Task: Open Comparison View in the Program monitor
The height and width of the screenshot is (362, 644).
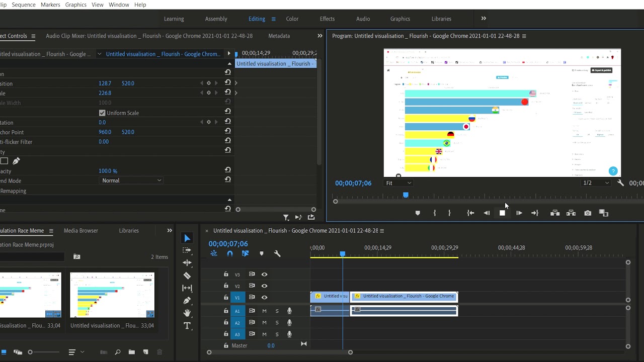Action: 604,213
